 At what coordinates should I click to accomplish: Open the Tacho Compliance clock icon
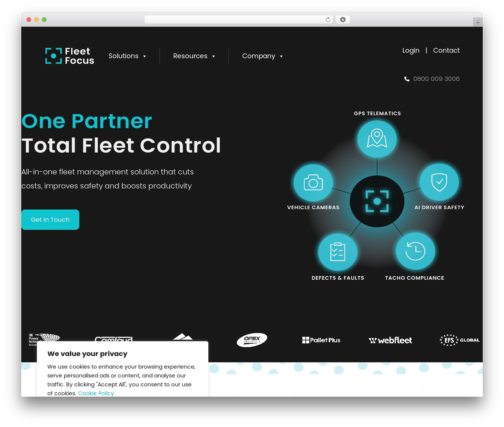pyautogui.click(x=415, y=251)
